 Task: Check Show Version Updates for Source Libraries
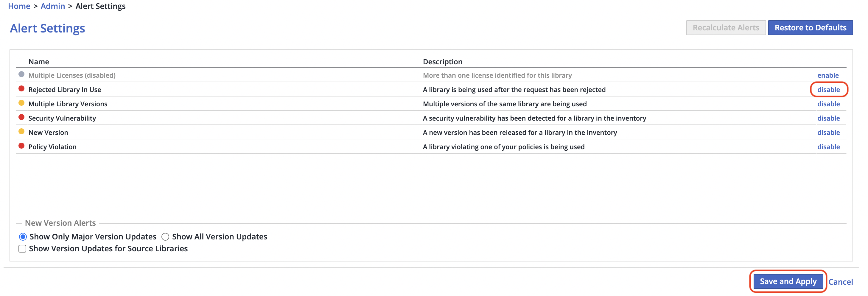click(22, 249)
